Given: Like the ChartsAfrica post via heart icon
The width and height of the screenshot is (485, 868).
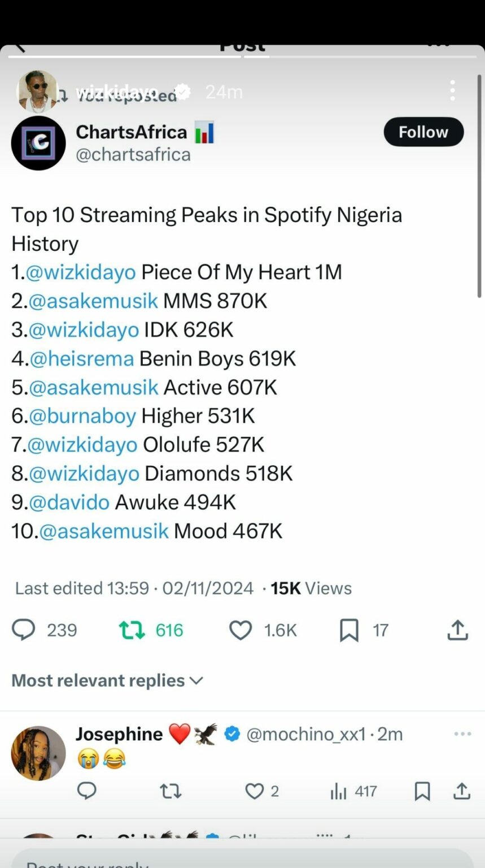Looking at the screenshot, I should point(241,630).
